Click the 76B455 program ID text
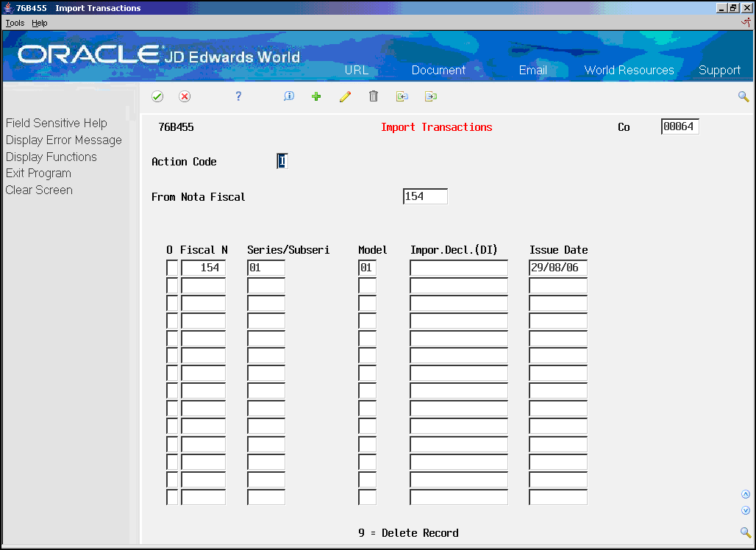Viewport: 756px width, 550px height. coord(176,127)
